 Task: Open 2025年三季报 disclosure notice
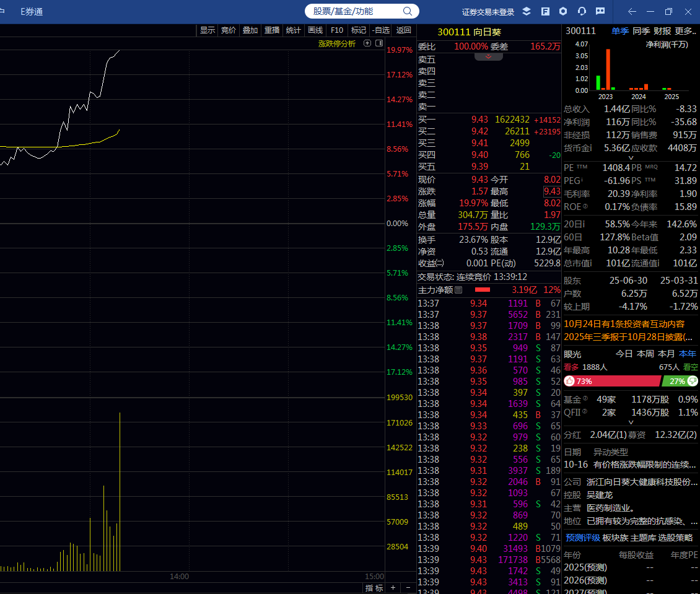coord(629,337)
